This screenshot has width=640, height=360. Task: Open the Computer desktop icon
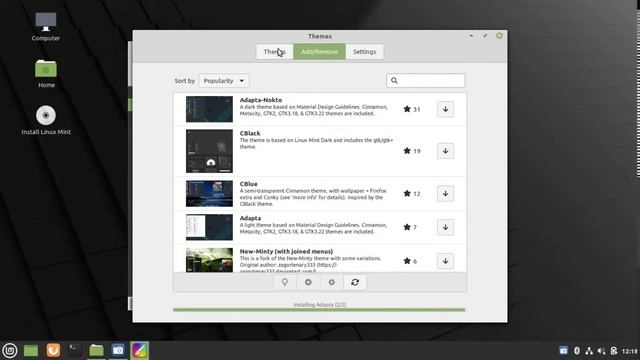point(46,27)
